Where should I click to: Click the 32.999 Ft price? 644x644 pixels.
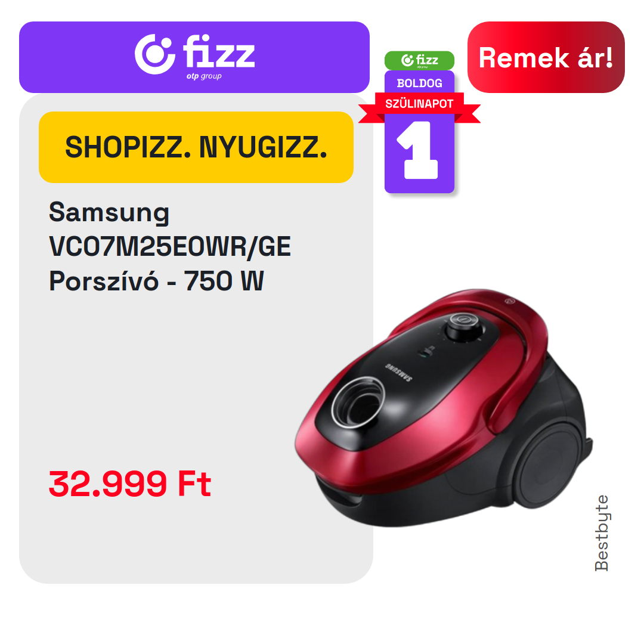click(x=130, y=484)
